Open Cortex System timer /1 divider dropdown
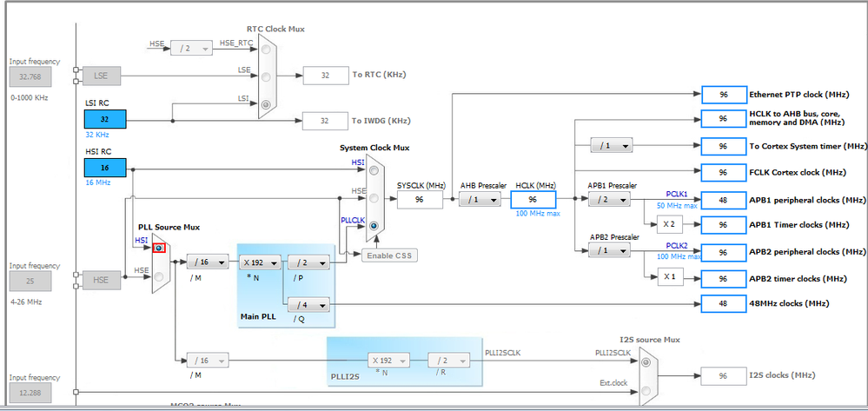 [612, 146]
